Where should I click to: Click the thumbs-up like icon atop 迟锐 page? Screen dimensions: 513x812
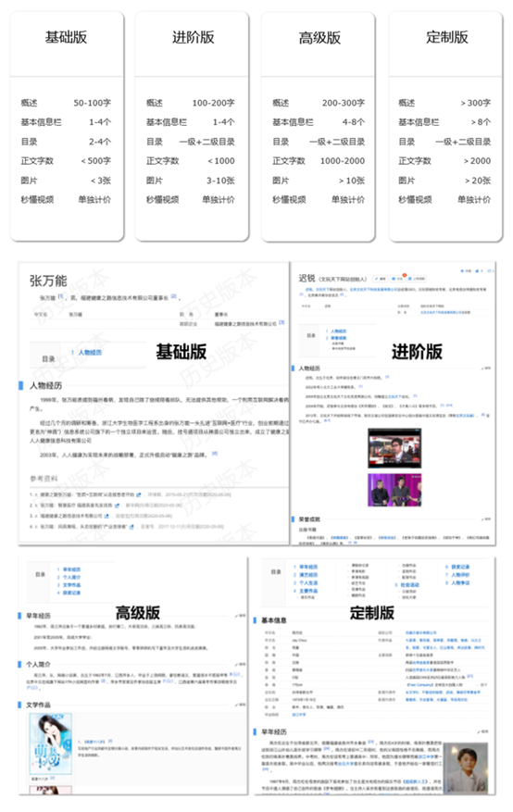click(479, 271)
